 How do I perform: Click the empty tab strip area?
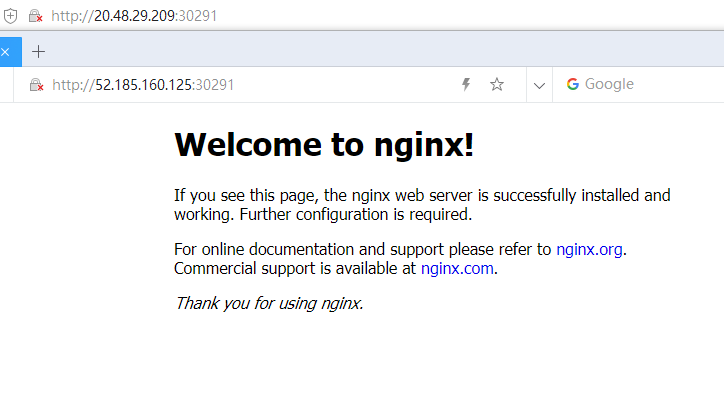(x=380, y=51)
